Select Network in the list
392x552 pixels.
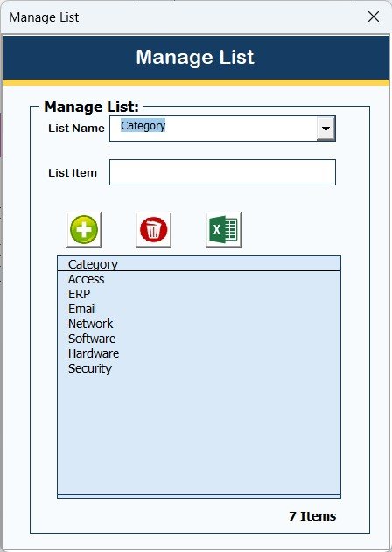tap(199, 324)
